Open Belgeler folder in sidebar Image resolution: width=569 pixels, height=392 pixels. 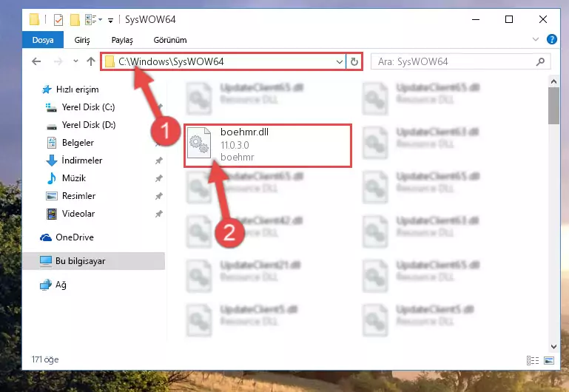click(x=78, y=143)
